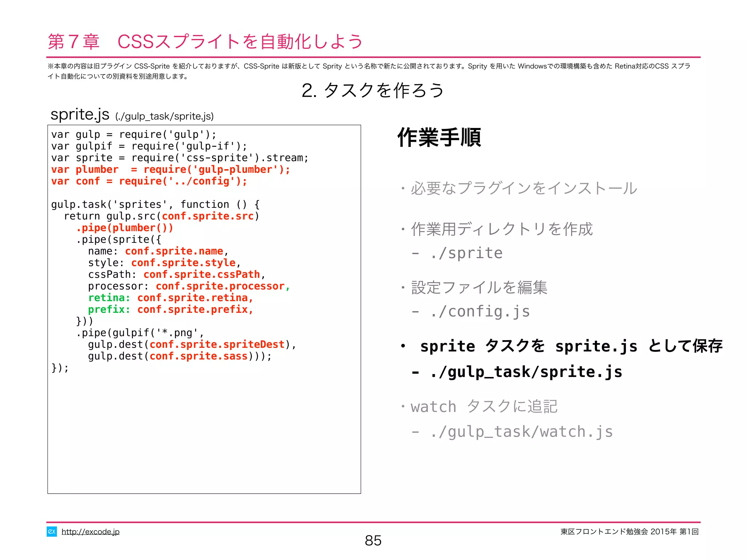Click the line ".pipe(gulpif('*.png',"
The height and width of the screenshot is (560, 747).
[x=140, y=333]
